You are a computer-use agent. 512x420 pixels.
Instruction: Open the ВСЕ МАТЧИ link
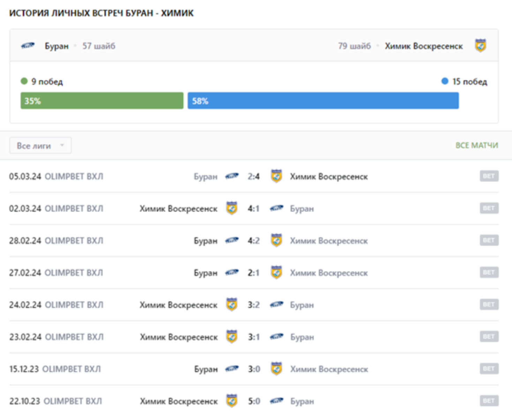tap(477, 145)
